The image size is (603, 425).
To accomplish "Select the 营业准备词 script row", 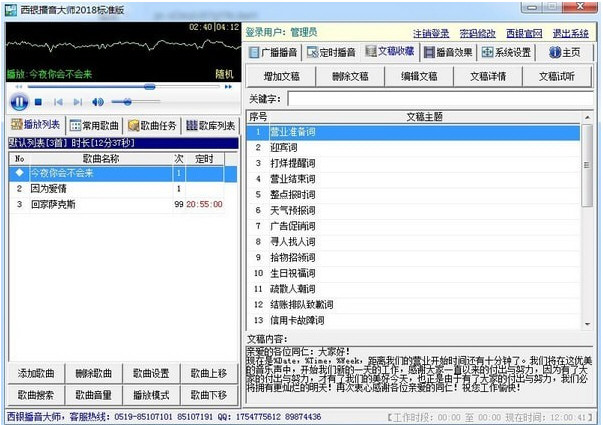I will (x=413, y=132).
